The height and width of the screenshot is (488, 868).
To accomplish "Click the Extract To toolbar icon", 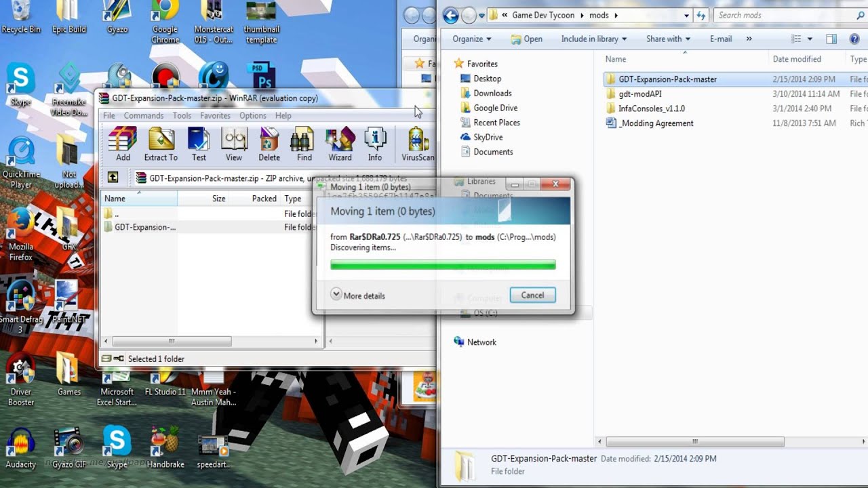I will (x=161, y=144).
